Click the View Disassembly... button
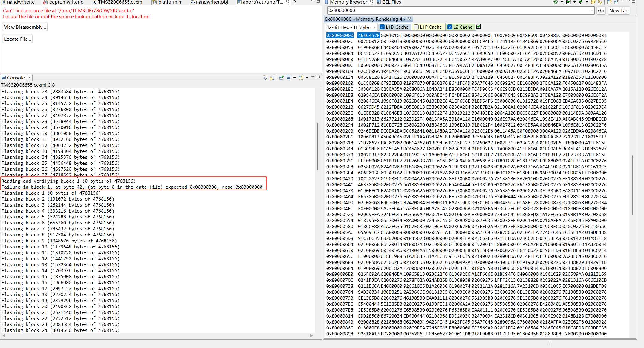 tap(25, 27)
